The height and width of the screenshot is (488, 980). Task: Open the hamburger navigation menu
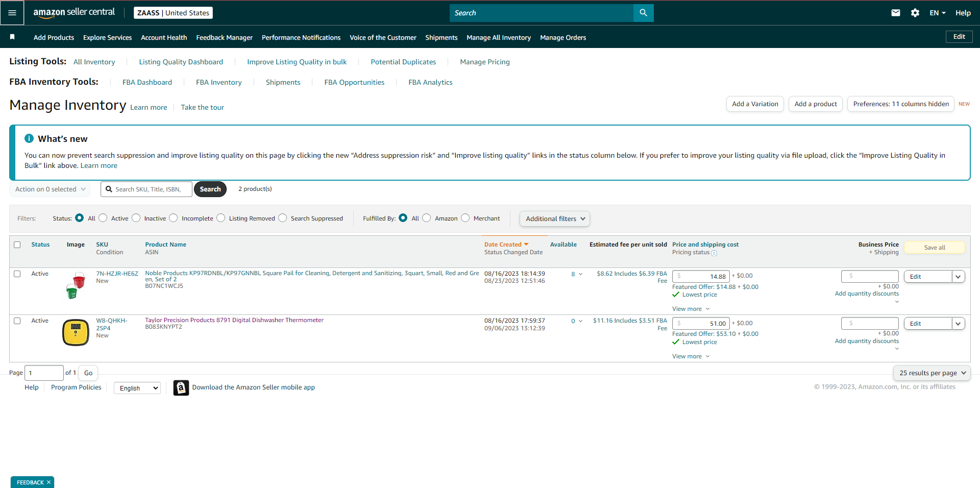(x=12, y=13)
